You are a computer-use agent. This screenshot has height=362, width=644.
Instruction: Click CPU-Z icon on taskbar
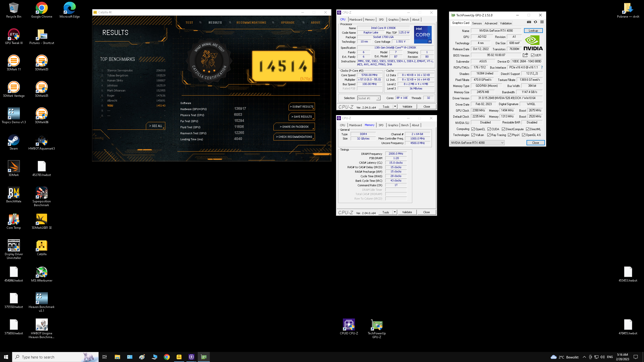(191, 357)
